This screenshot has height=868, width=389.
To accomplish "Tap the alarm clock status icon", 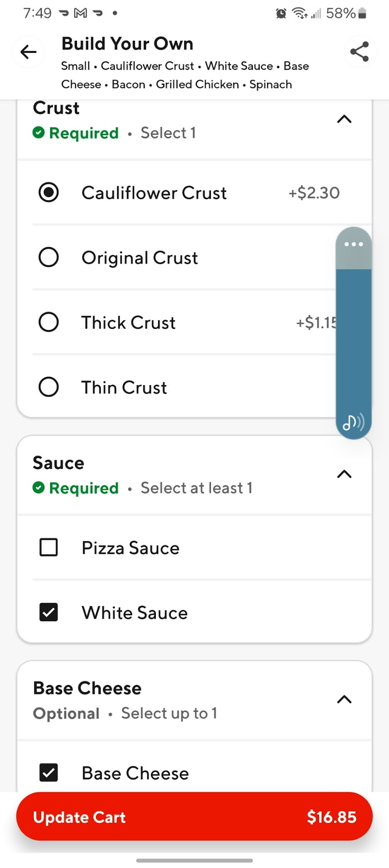I will coord(281,14).
